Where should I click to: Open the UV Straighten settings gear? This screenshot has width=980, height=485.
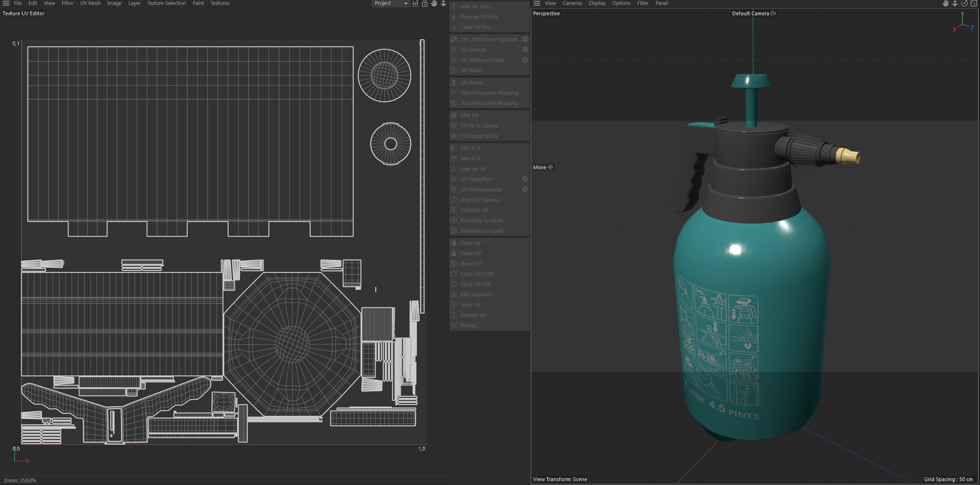pyautogui.click(x=525, y=179)
